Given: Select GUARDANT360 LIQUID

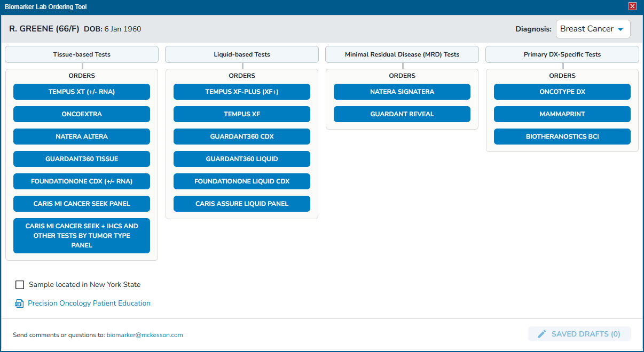Looking at the screenshot, I should click(x=241, y=158).
